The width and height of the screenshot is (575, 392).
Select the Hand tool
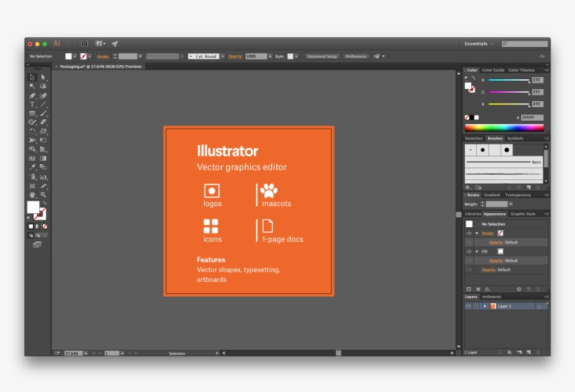(x=32, y=195)
